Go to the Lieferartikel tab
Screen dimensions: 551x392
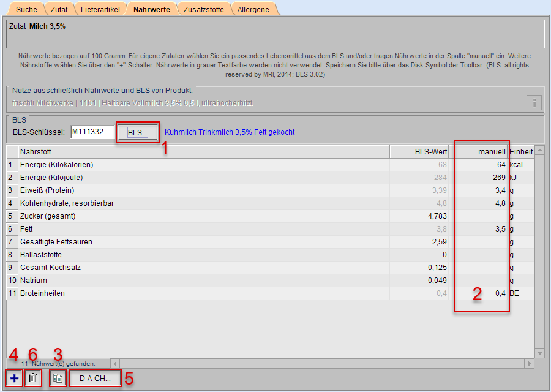click(100, 9)
